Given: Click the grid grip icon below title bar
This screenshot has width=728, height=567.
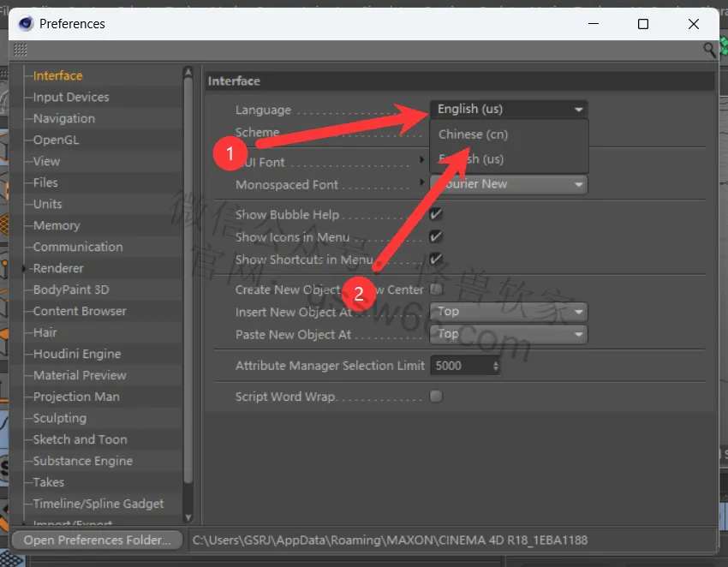Looking at the screenshot, I should coord(21,50).
